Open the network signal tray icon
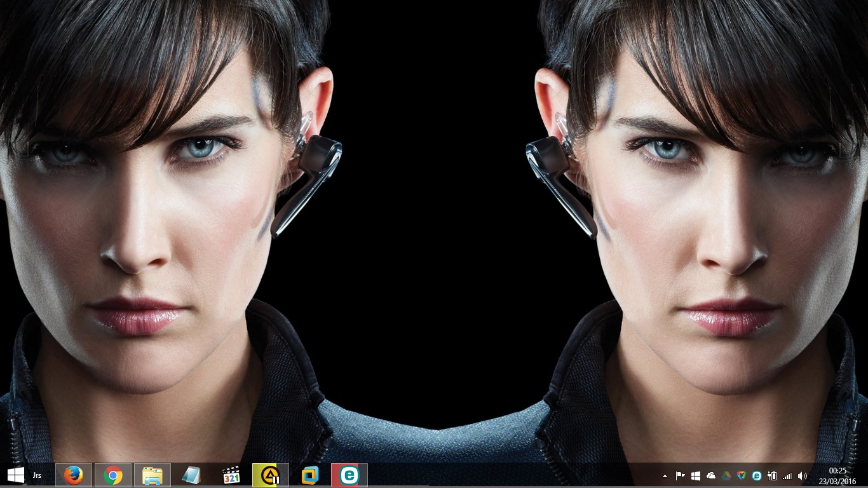Screen dimensions: 868x488 pyautogui.click(x=787, y=475)
